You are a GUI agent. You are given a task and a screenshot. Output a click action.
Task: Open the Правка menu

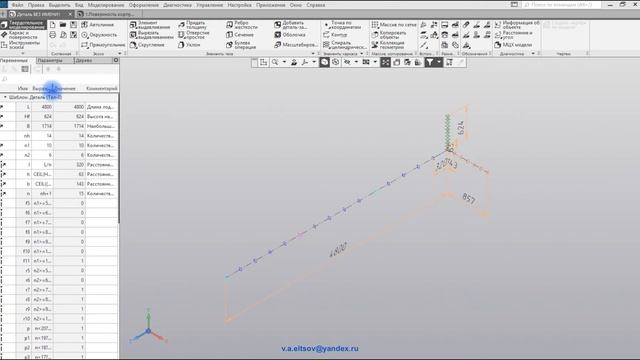(36, 5)
